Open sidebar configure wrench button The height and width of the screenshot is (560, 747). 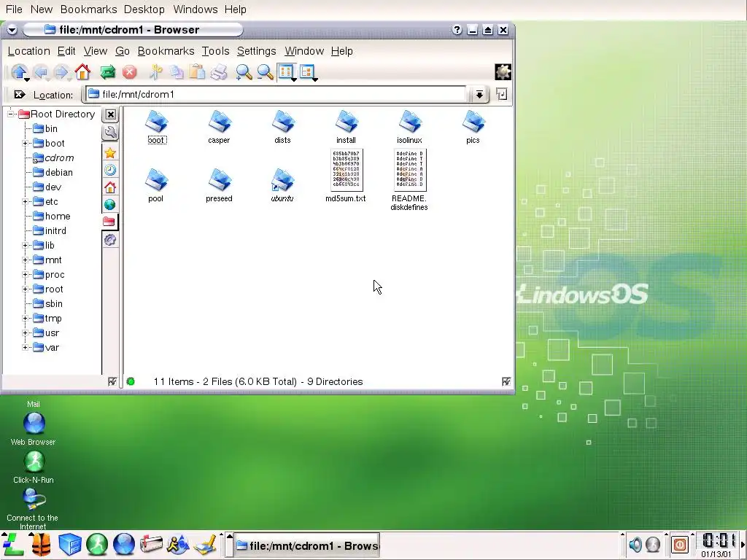click(111, 133)
